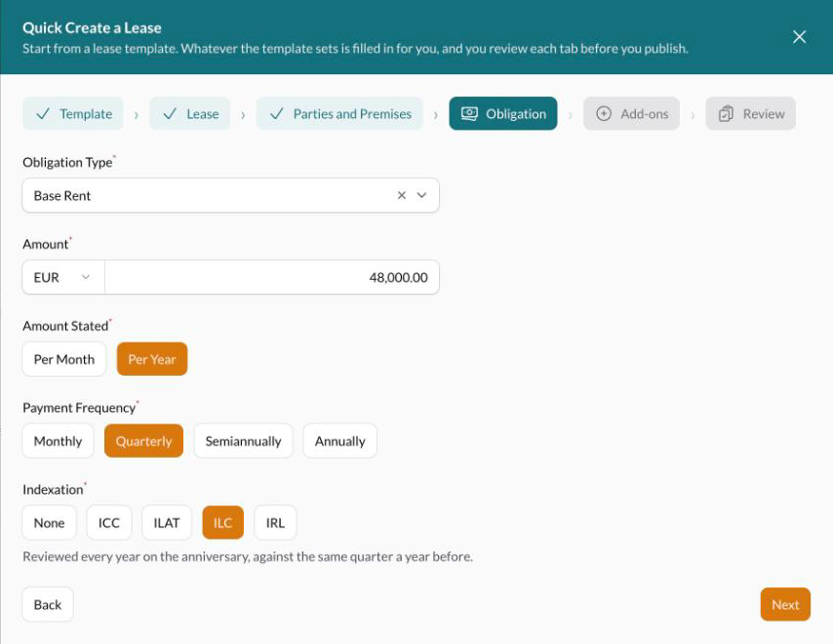Open the Parties and Premises step
Screen dimensions: 833x644
(339, 114)
